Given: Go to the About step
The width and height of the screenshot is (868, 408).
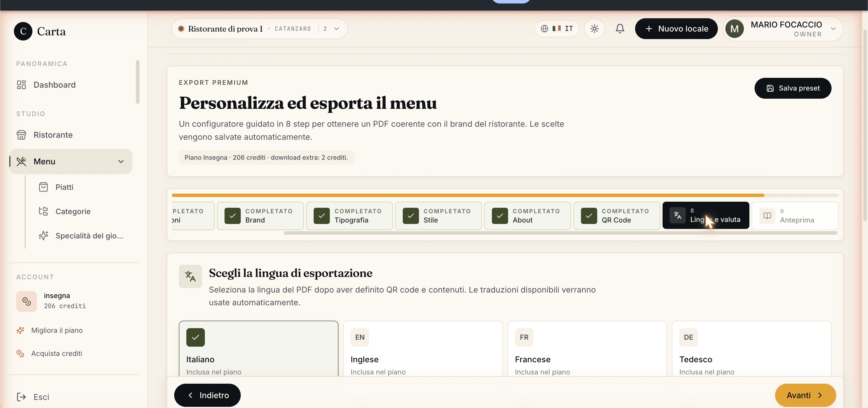Looking at the screenshot, I should [x=528, y=216].
